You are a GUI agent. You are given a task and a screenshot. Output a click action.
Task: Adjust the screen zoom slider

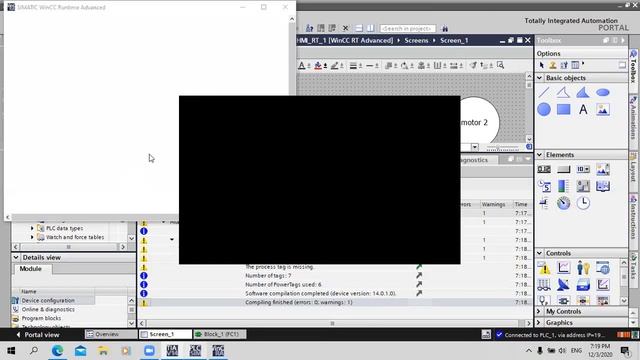[502, 147]
